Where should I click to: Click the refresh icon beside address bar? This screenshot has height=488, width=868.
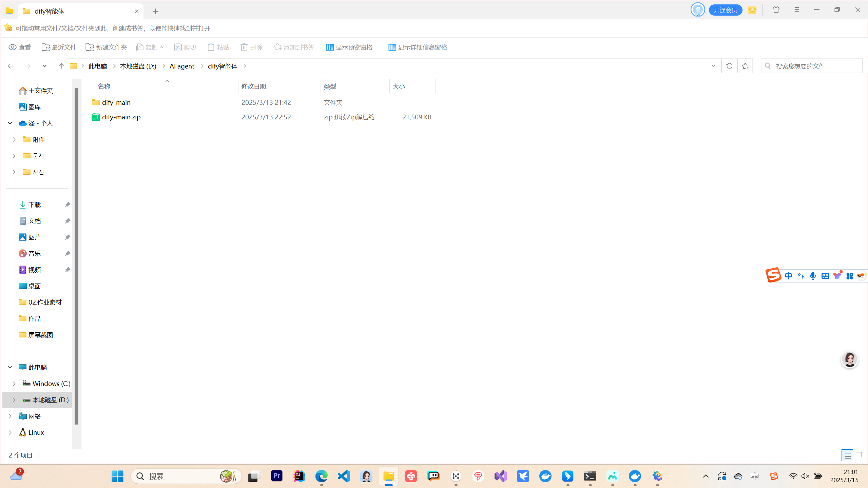(x=729, y=66)
